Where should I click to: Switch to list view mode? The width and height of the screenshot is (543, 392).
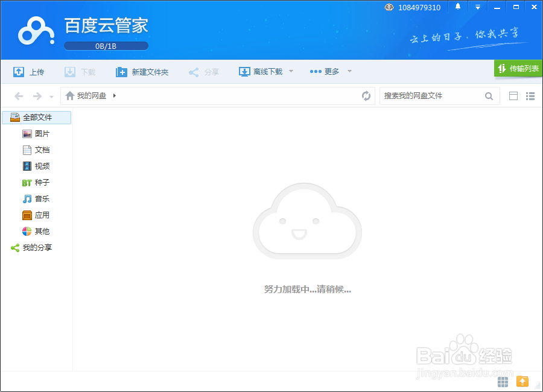530,96
